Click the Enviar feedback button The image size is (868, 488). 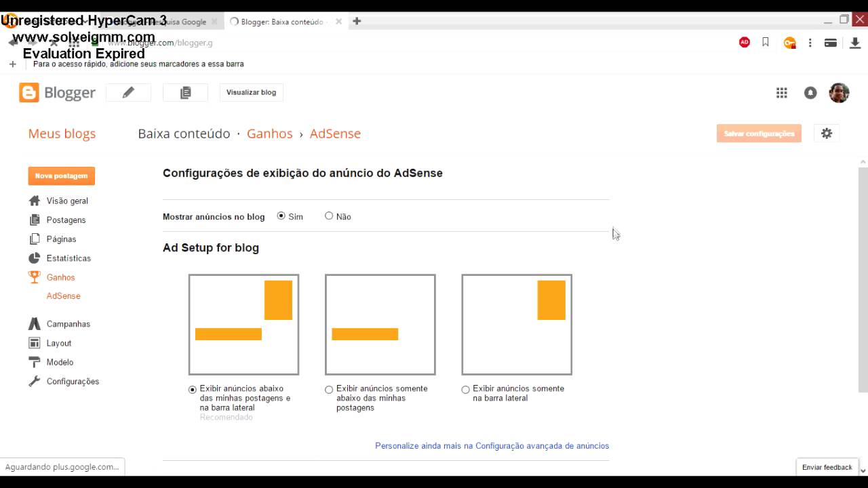[x=827, y=467]
